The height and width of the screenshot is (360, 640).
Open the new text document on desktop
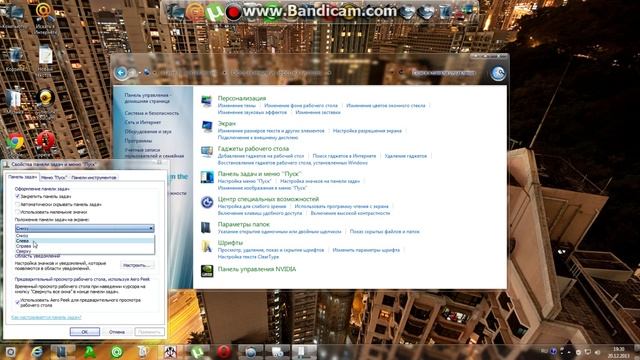pyautogui.click(x=45, y=56)
